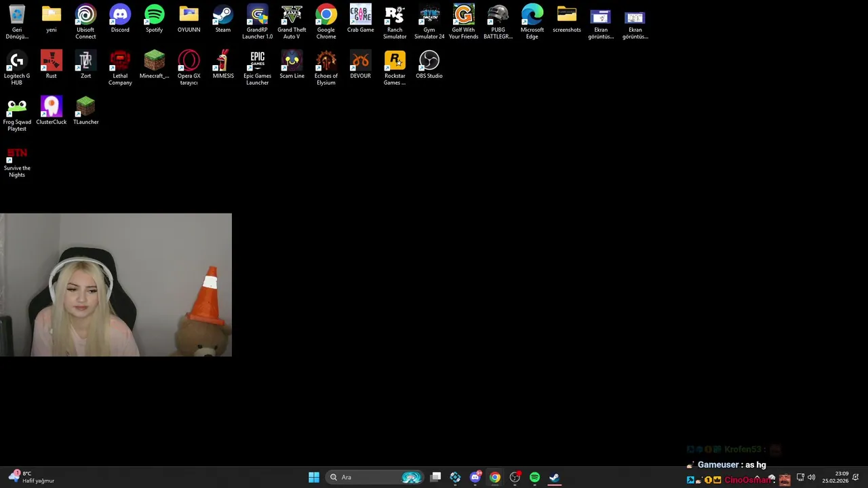Launch Steam from desktop shortcut

[222, 19]
